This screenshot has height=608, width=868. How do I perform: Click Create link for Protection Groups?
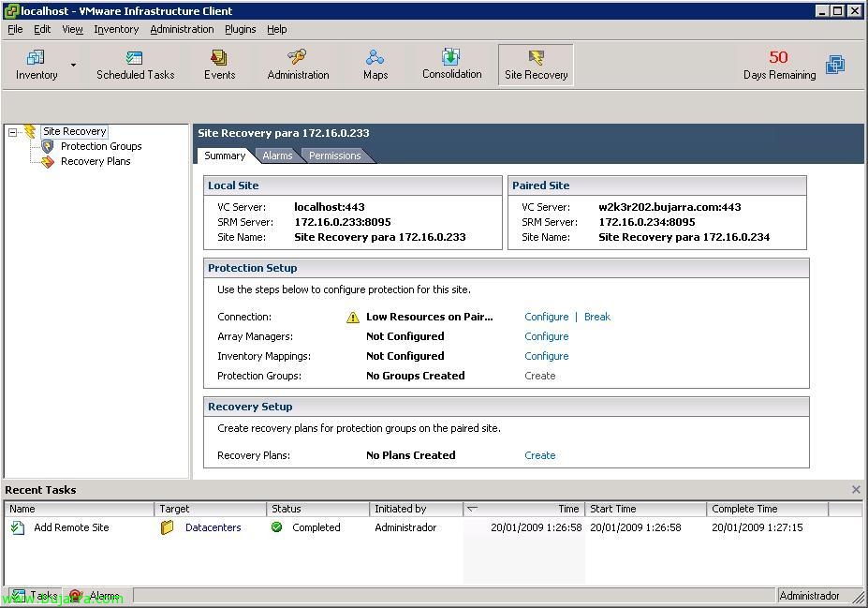pyautogui.click(x=539, y=376)
